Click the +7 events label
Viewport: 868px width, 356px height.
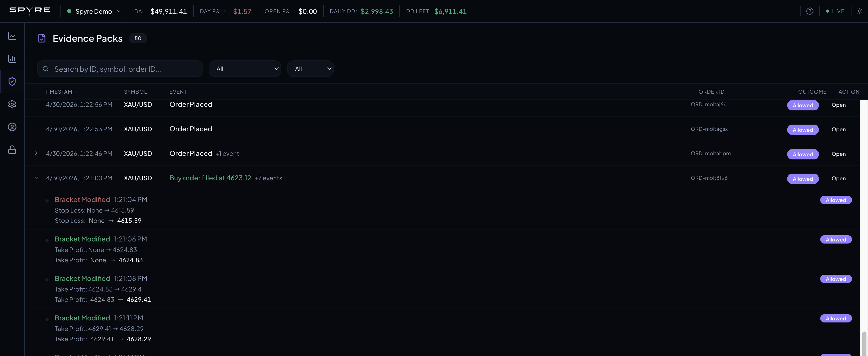(x=268, y=178)
